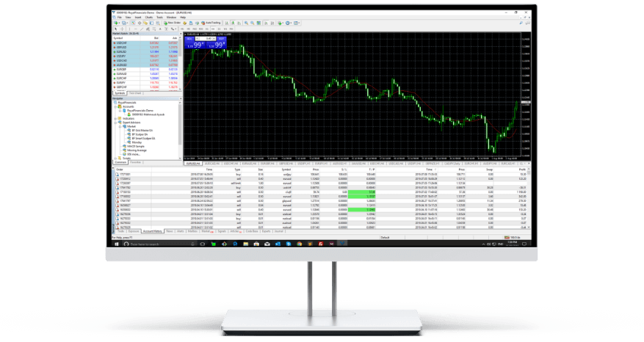Screen dimensions: 644x342
Task: Open the Charts menu
Action: (x=149, y=17)
